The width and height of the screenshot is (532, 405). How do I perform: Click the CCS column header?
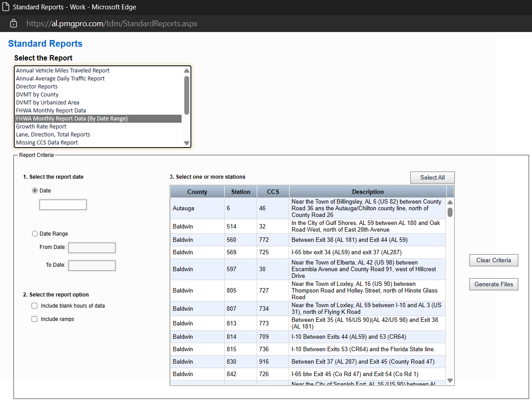273,192
